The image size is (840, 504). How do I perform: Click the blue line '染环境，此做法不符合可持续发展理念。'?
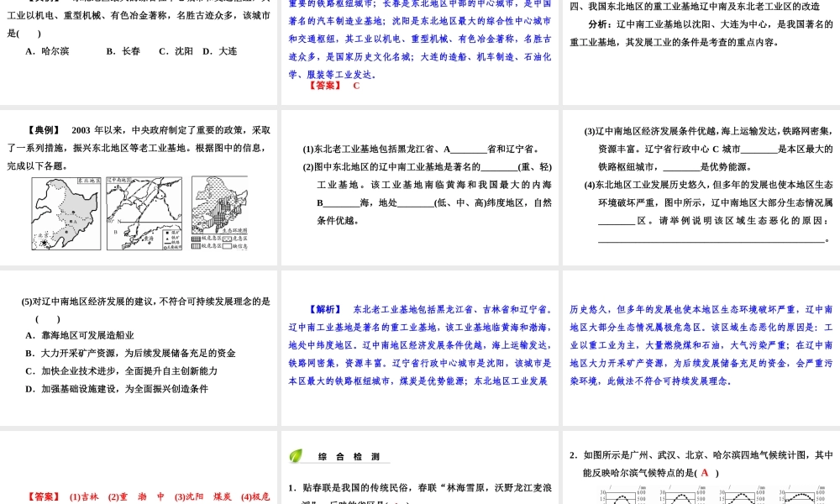650,381
